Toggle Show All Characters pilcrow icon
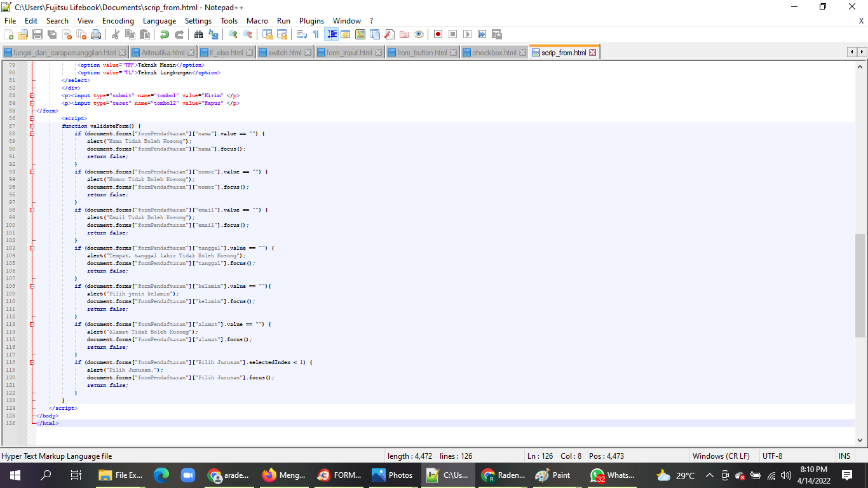 click(316, 34)
